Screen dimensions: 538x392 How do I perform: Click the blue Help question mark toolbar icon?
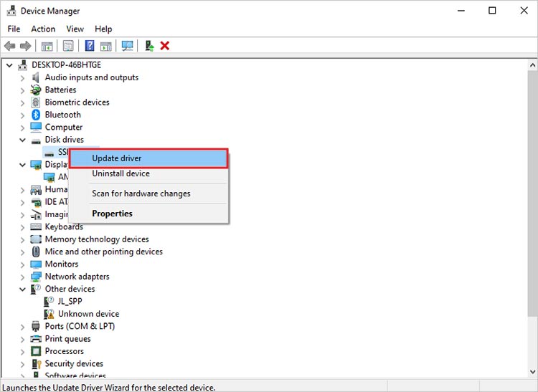pos(90,46)
